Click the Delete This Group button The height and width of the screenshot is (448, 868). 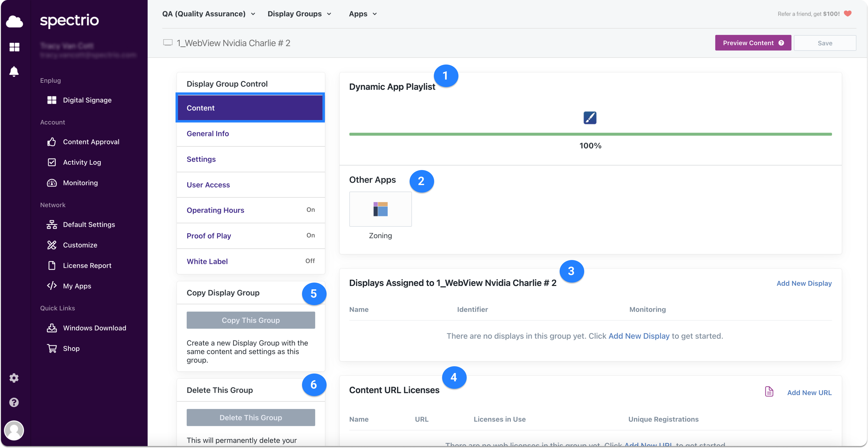tap(251, 417)
